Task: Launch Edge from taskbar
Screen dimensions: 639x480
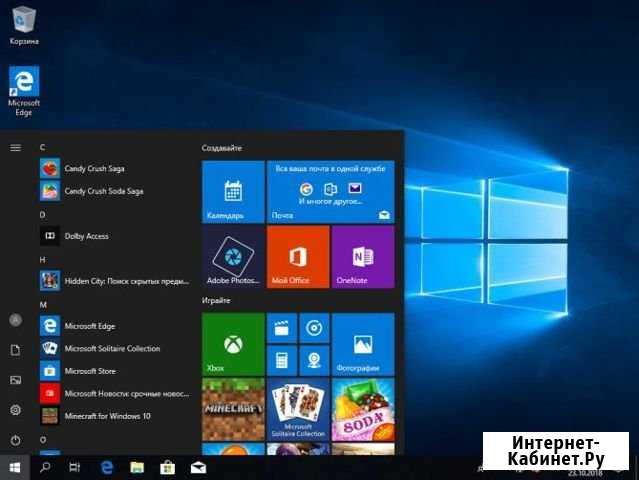Action: (107, 467)
